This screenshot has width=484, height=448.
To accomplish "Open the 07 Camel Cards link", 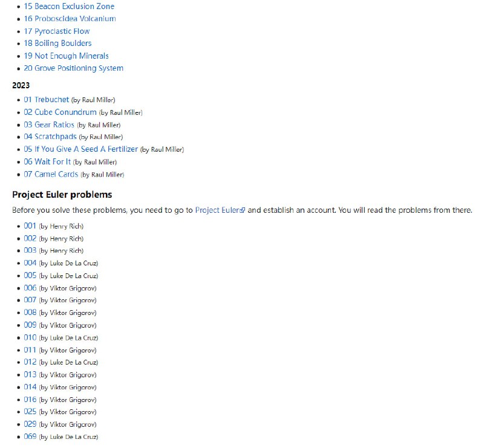I will tap(51, 174).
